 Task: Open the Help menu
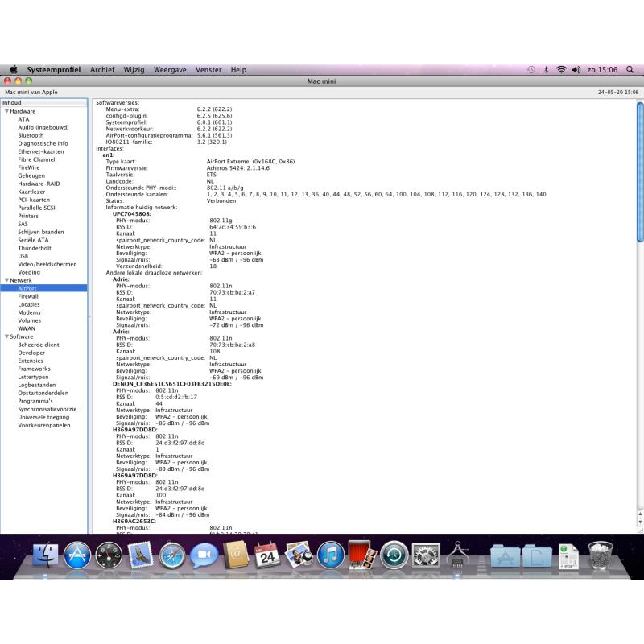coord(238,69)
